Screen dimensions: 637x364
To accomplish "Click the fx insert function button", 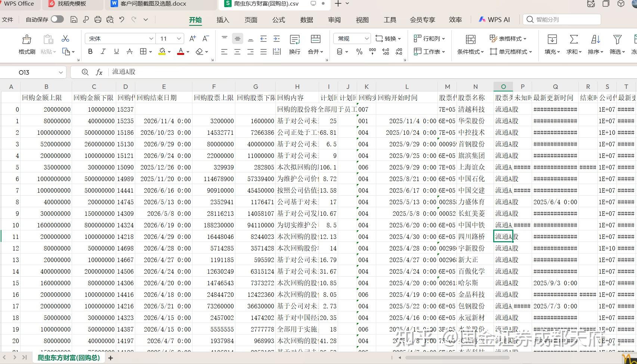I will point(99,72).
